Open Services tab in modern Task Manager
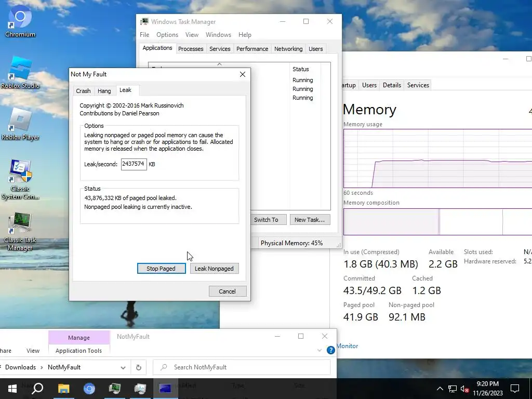Image resolution: width=532 pixels, height=399 pixels. [418, 85]
